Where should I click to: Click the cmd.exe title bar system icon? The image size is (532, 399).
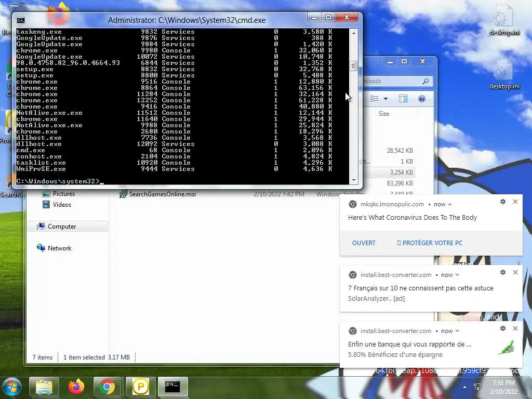(x=21, y=20)
